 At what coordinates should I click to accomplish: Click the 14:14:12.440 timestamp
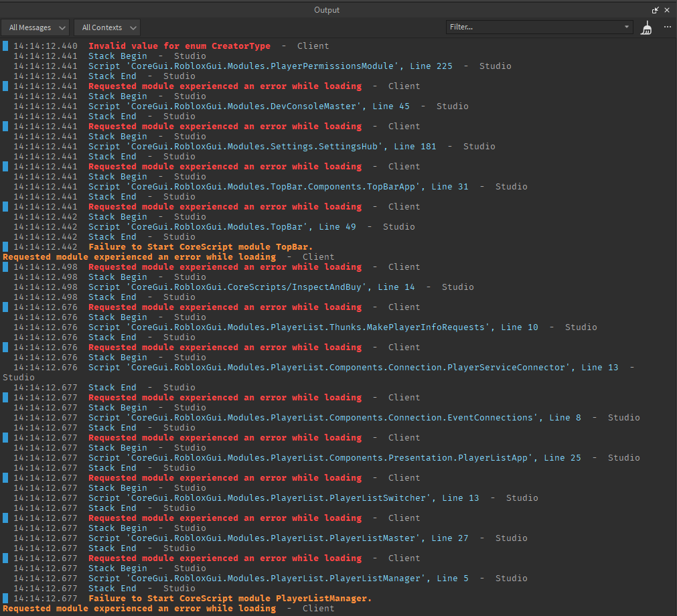pyautogui.click(x=46, y=46)
